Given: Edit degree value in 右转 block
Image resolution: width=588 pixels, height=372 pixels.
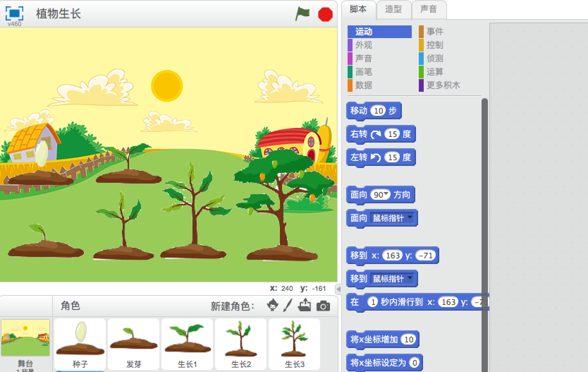Looking at the screenshot, I should coord(392,134).
